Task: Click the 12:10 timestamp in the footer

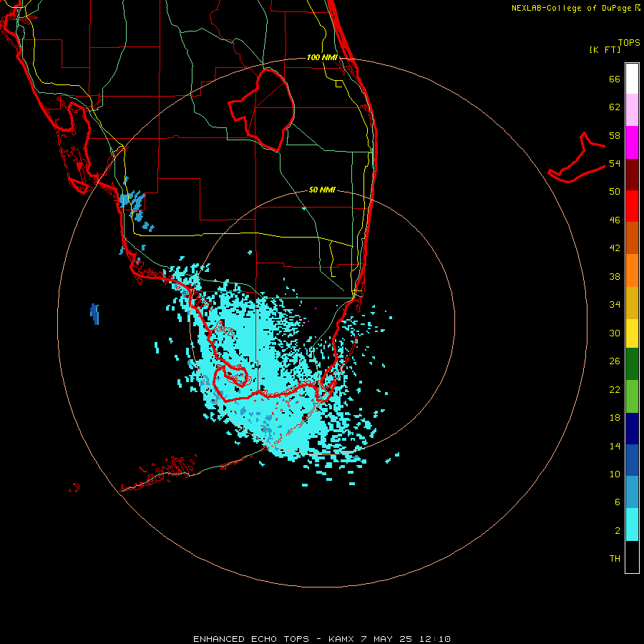Action: coord(435,639)
